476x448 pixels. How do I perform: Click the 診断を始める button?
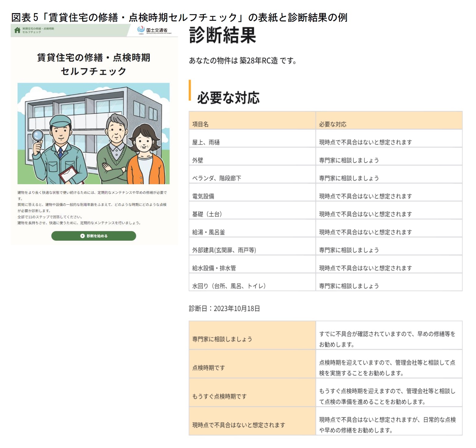[x=93, y=236]
